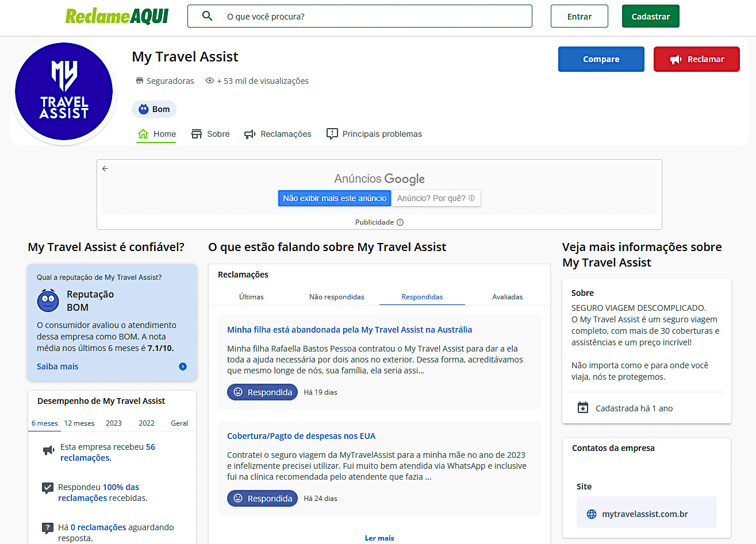756x544 pixels.
Task: Select the 6 meses performance tab
Action: tap(45, 423)
